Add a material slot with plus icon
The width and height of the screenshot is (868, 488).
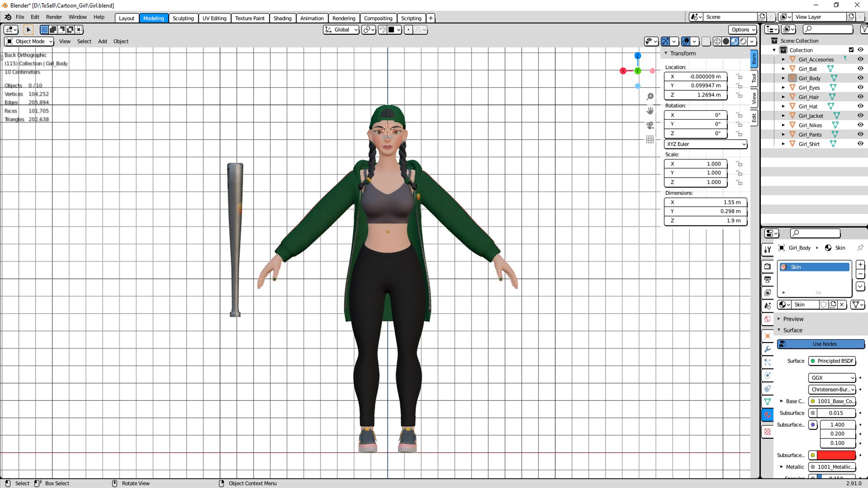(860, 265)
